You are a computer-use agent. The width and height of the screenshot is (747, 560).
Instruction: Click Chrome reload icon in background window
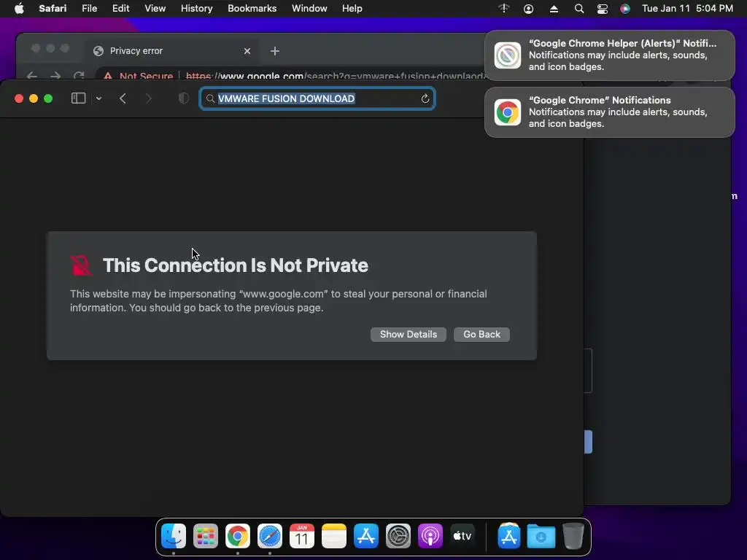pyautogui.click(x=79, y=76)
